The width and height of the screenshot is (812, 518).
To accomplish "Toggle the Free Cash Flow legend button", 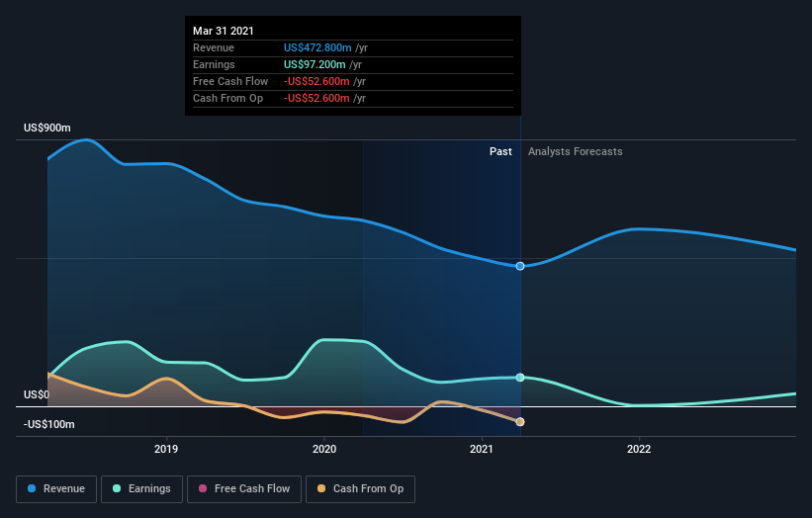I will (x=244, y=489).
